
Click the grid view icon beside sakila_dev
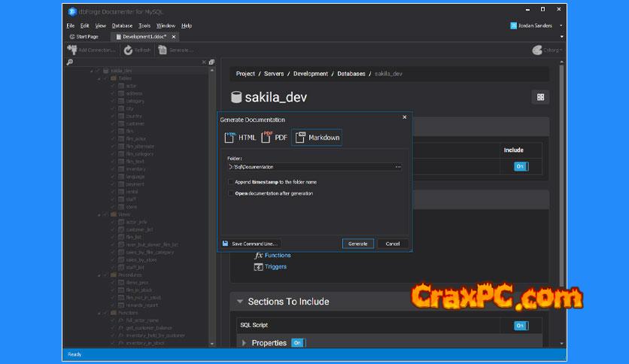coord(540,97)
